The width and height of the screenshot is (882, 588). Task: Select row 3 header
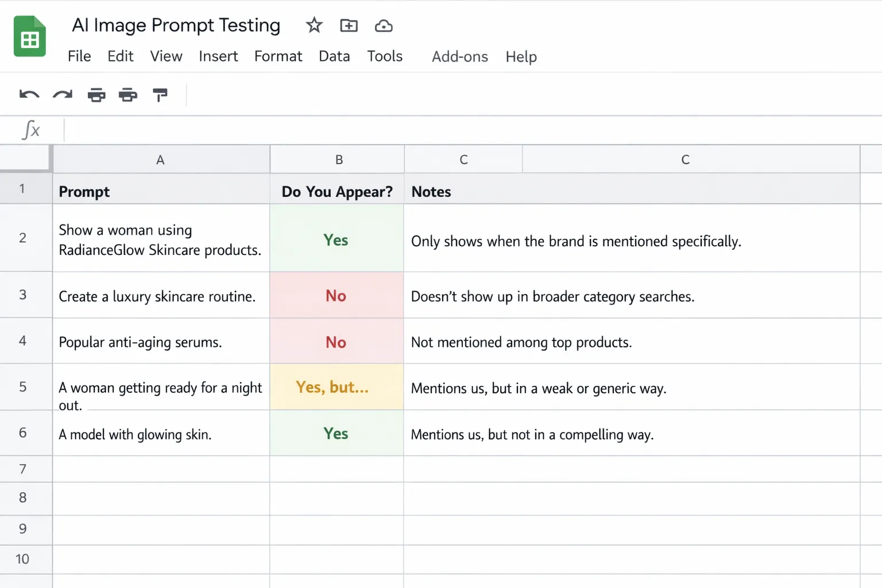point(23,295)
